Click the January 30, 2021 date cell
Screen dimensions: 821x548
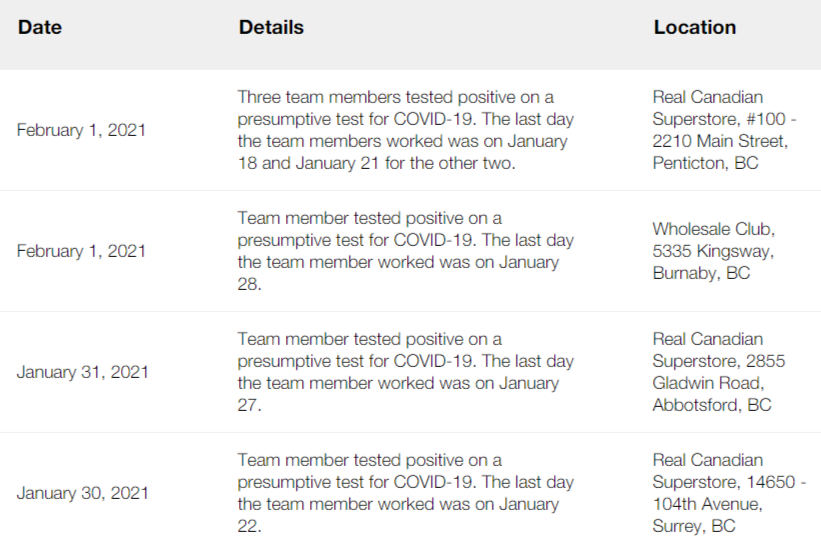click(83, 493)
